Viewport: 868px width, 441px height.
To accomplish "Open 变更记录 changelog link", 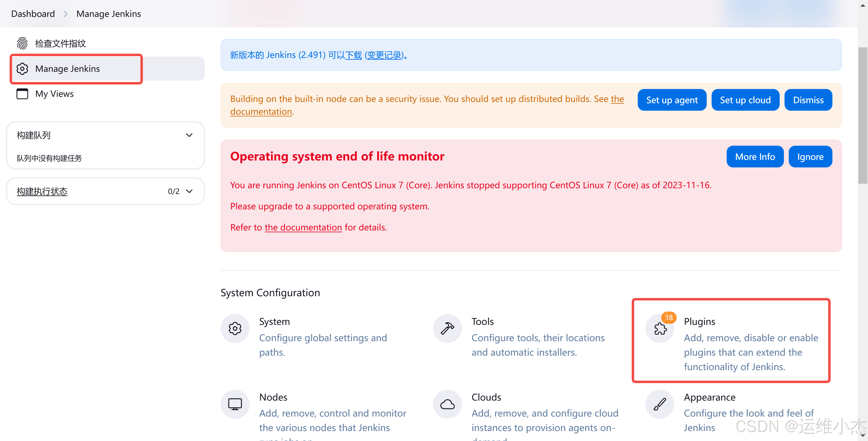I will [384, 55].
